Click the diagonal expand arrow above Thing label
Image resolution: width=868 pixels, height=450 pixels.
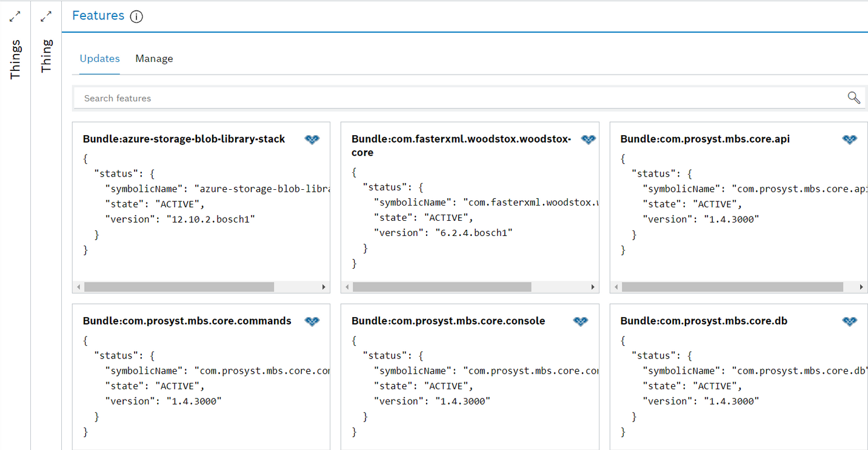(45, 16)
